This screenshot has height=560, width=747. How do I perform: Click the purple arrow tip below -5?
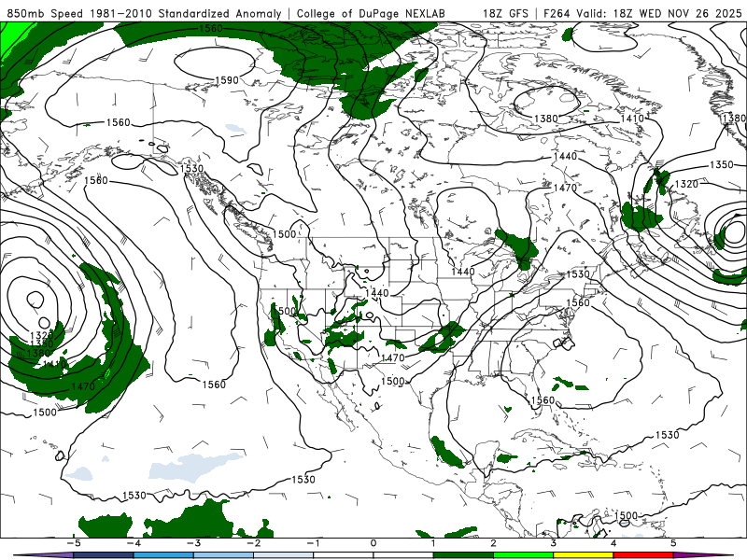click(43, 555)
